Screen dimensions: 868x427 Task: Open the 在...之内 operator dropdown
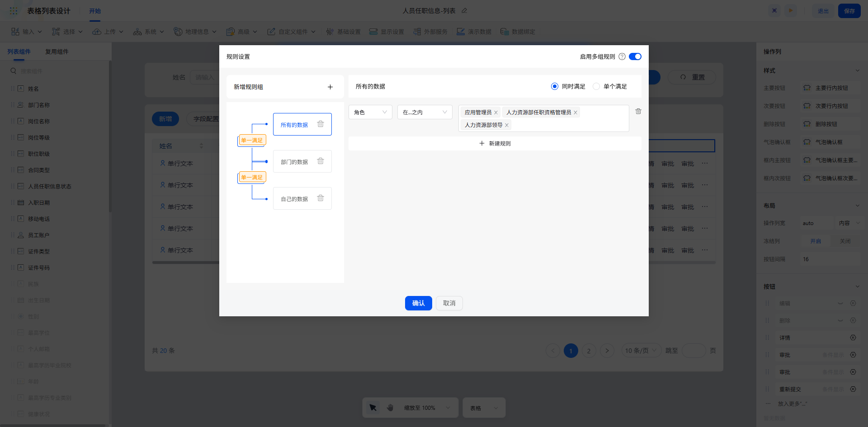tap(425, 112)
